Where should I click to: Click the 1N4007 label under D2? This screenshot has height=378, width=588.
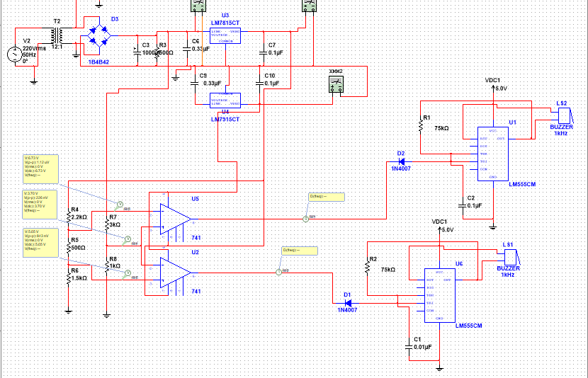pyautogui.click(x=401, y=169)
